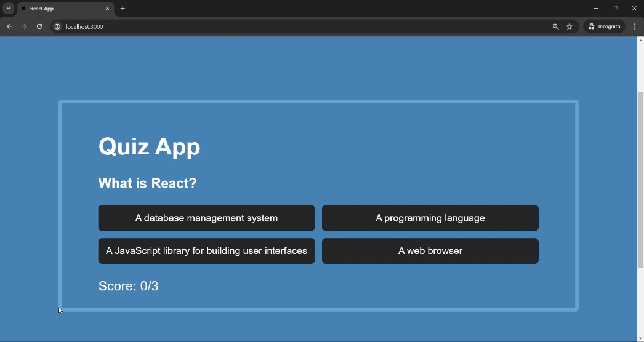View site information icon in address bar
Screen dimensions: 644x342
coord(58,26)
